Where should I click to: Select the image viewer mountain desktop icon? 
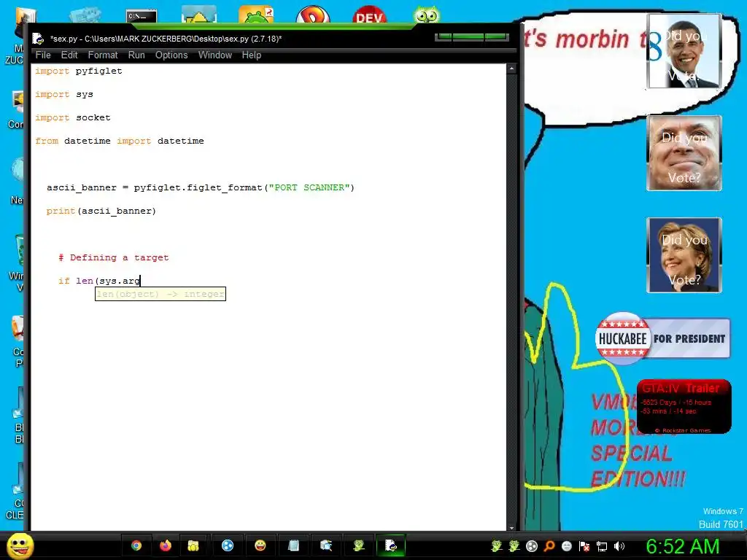tap(198, 15)
